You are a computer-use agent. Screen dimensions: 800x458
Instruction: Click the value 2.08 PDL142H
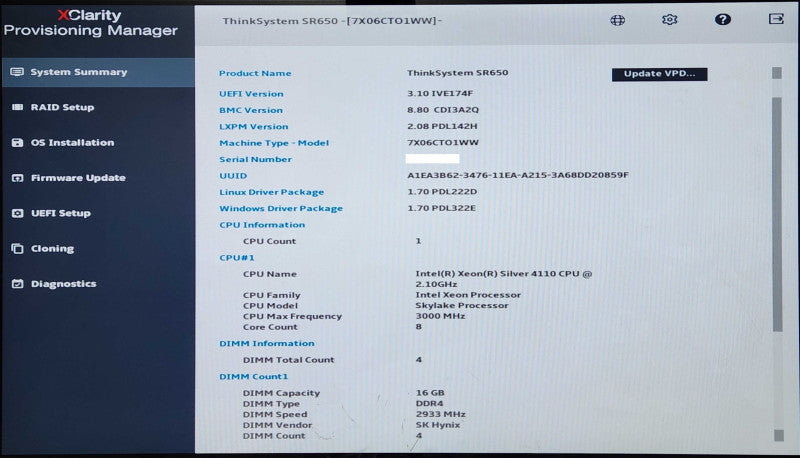(442, 126)
